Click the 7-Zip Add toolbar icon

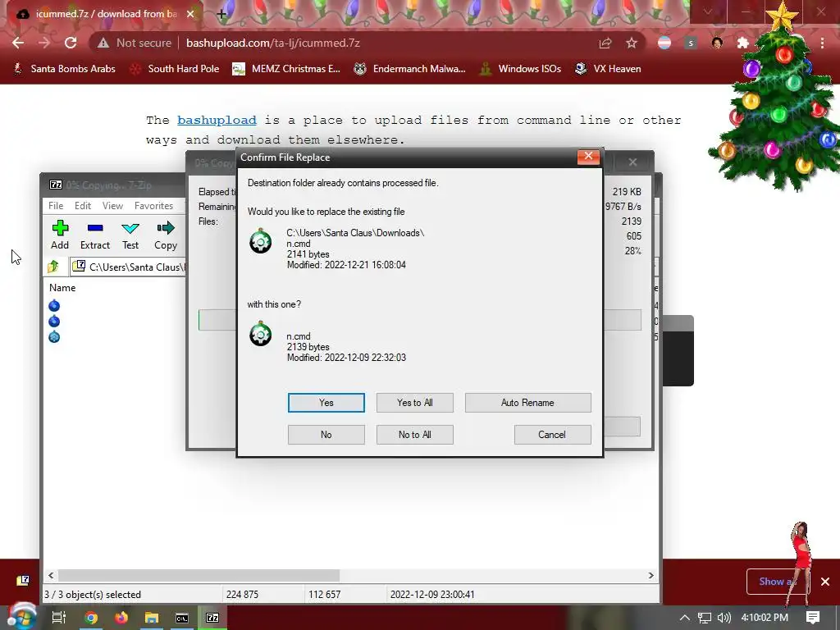pyautogui.click(x=60, y=235)
